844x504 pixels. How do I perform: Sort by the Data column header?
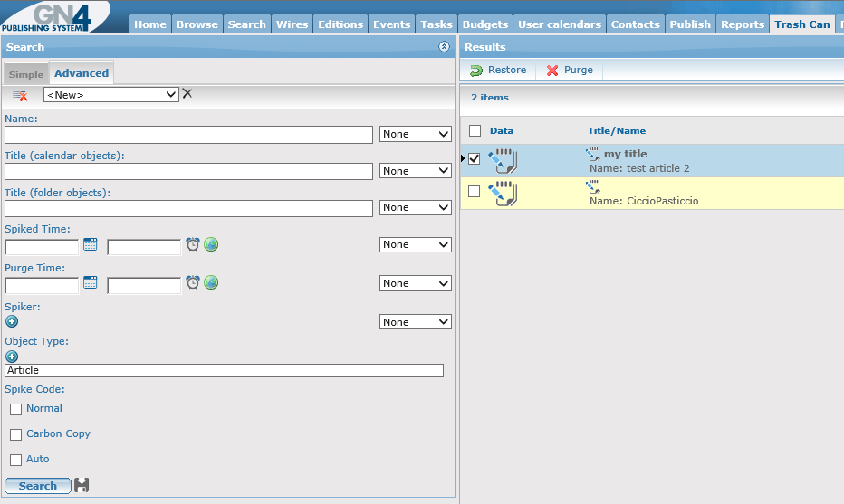click(501, 130)
